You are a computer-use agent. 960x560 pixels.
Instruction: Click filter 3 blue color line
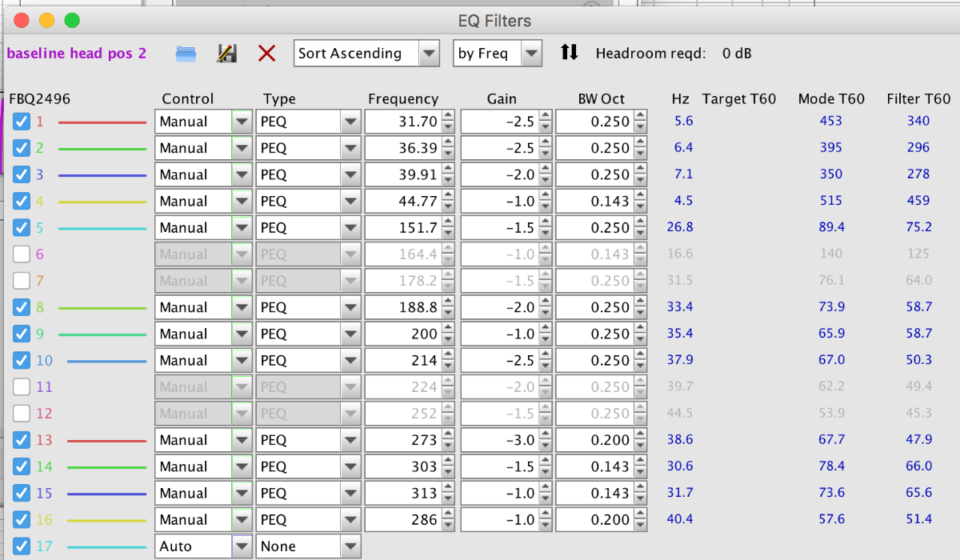(x=102, y=174)
